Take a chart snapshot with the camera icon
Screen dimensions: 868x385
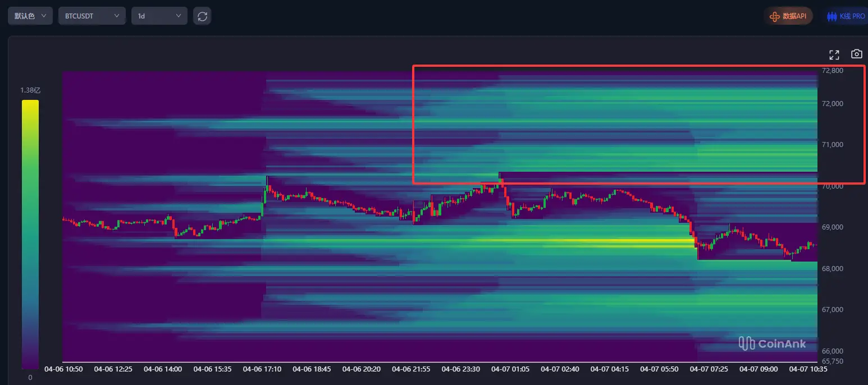(x=856, y=54)
